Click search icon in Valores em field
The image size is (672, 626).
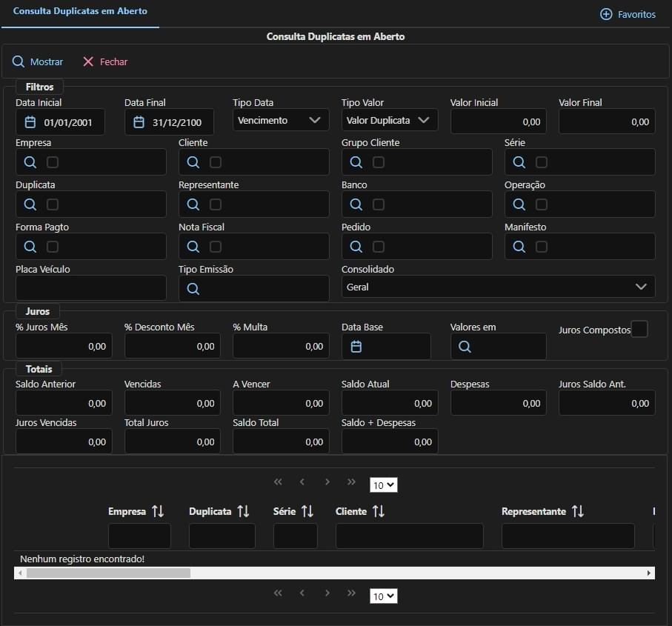point(465,347)
